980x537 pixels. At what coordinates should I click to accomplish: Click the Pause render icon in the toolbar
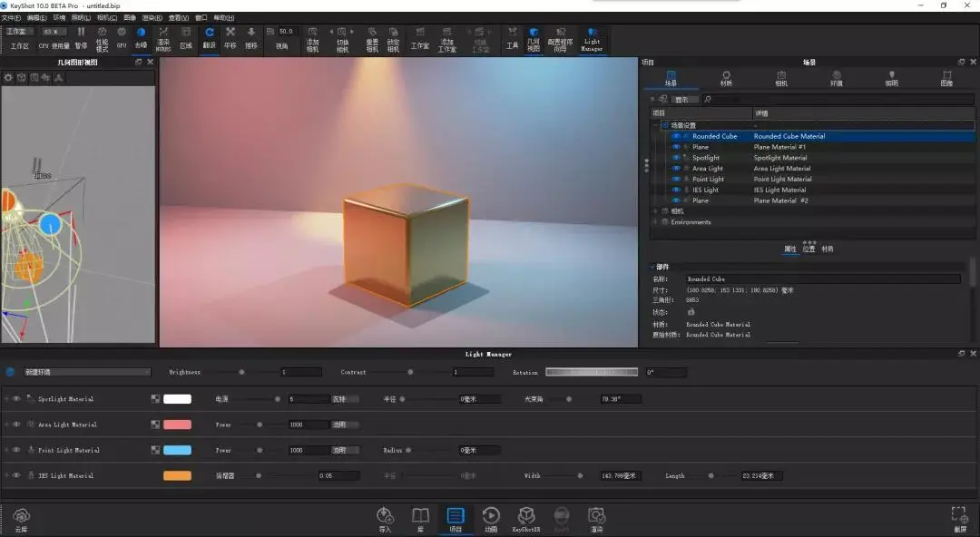(x=82, y=37)
